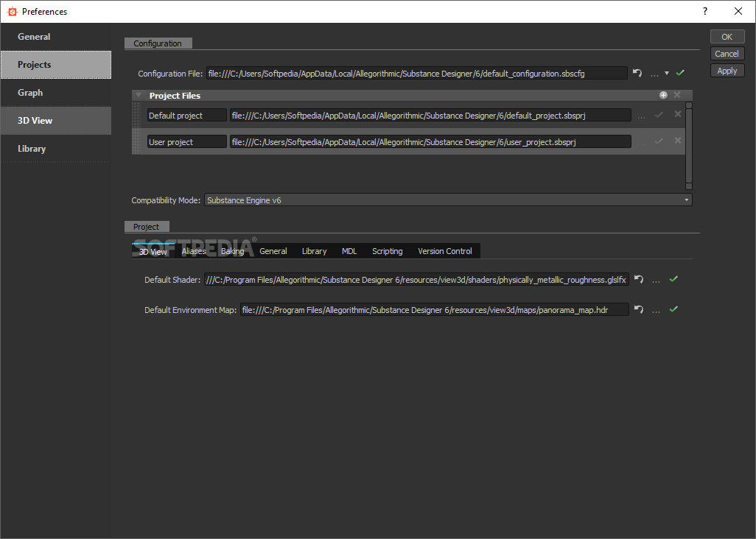756x539 pixels.
Task: Reset the Configuration File path with undo icon
Action: click(637, 73)
